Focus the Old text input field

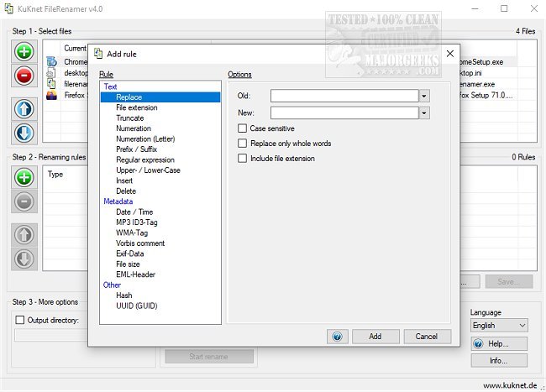coord(344,96)
